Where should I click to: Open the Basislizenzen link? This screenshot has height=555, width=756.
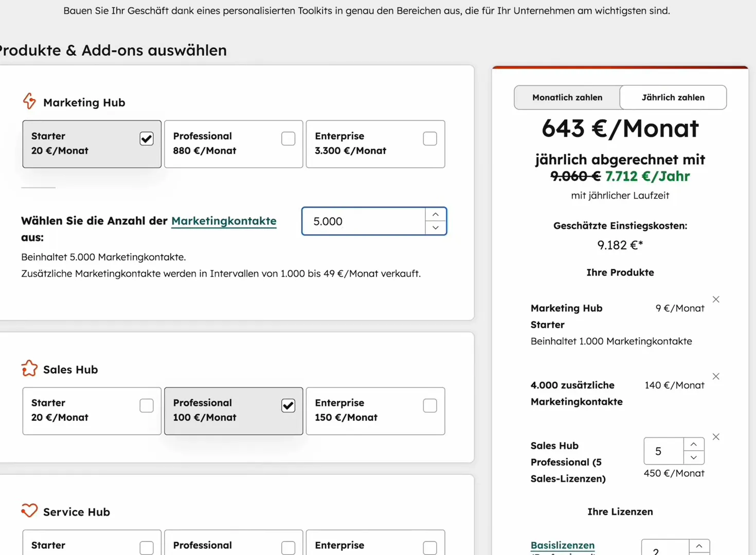pos(563,545)
